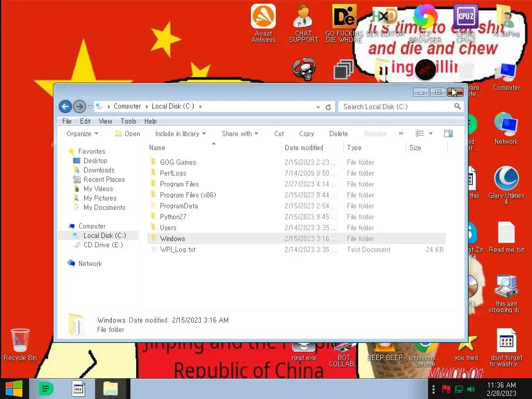The image size is (532, 399).
Task: Open Include in library dropdown
Action: [180, 134]
